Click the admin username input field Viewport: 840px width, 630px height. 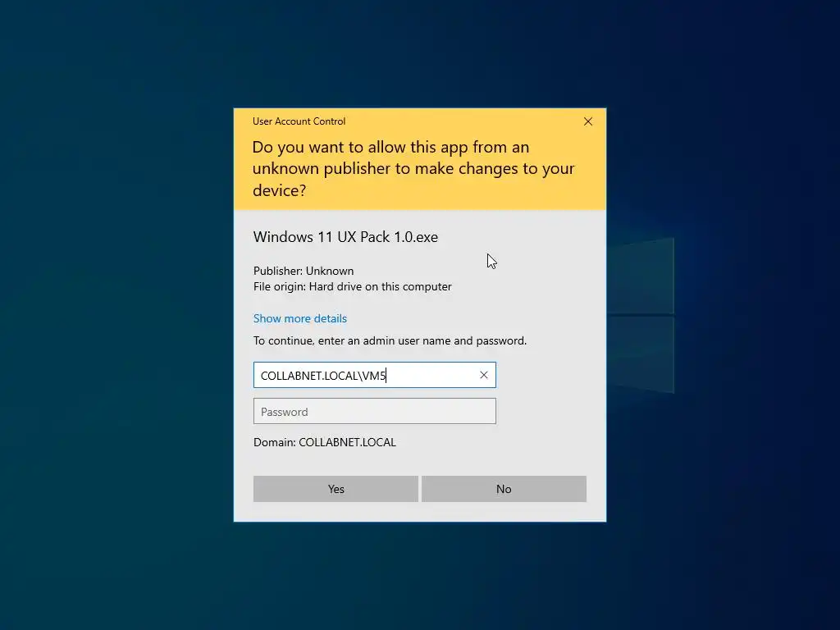point(374,375)
